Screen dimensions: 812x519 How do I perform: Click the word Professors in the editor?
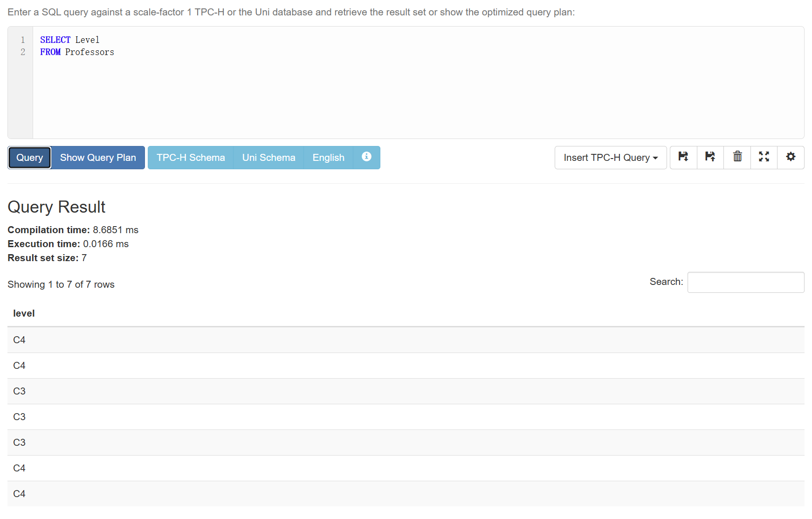tap(89, 52)
